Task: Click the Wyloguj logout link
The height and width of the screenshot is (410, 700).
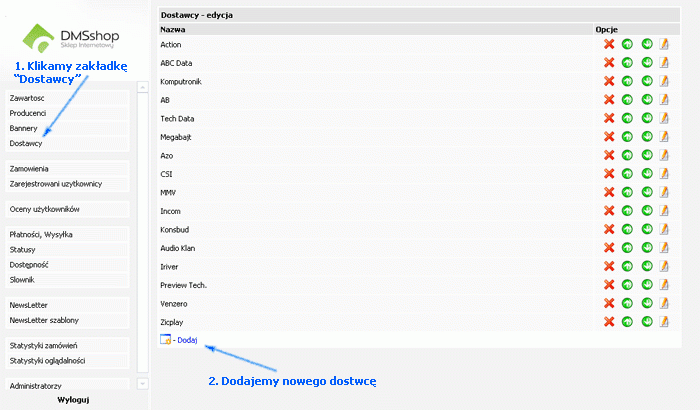Action: [x=73, y=400]
